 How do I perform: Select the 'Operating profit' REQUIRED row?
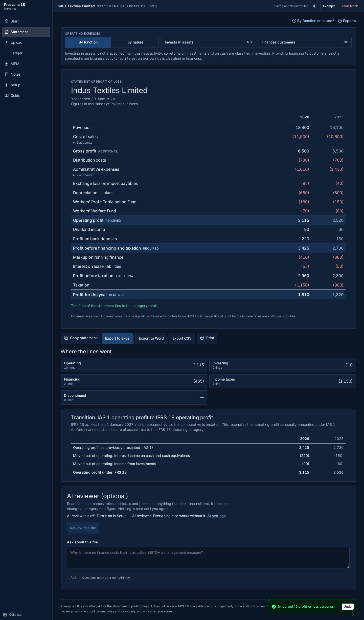[x=208, y=220]
